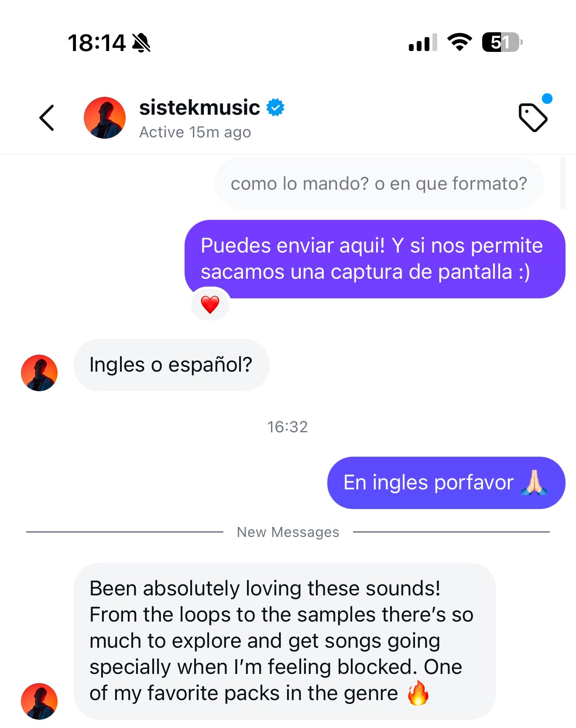Open sistekmusic profile picture in the header
The image size is (576, 728).
[x=105, y=118]
